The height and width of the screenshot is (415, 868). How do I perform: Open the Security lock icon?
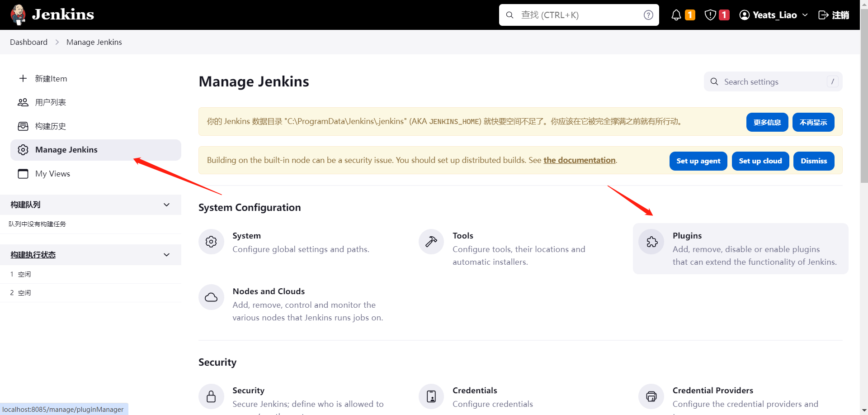coord(211,396)
